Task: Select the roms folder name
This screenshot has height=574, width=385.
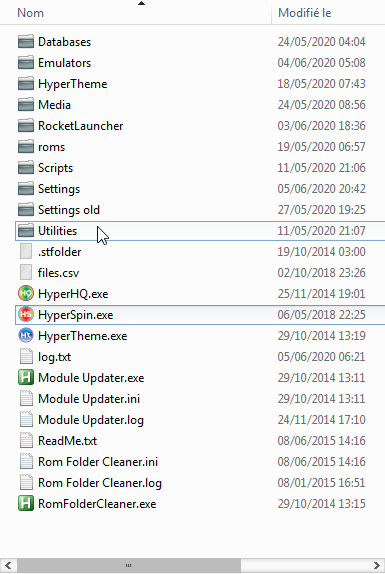Action: tap(51, 147)
